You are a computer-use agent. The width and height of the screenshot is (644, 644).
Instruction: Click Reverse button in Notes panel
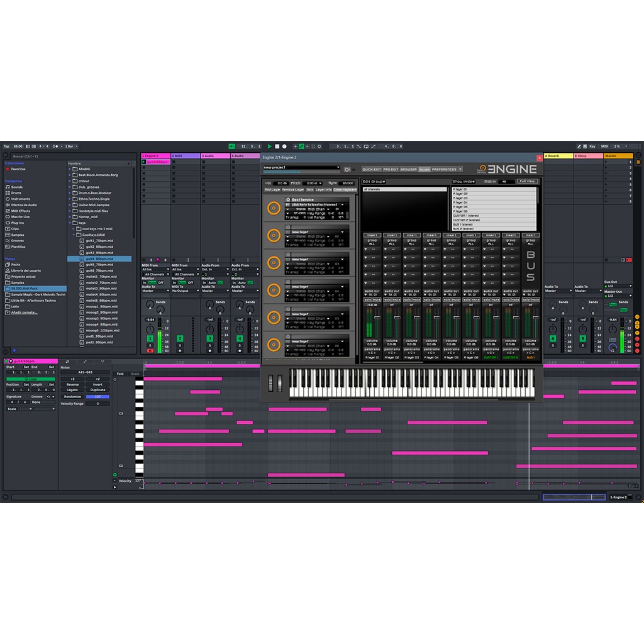(73, 384)
